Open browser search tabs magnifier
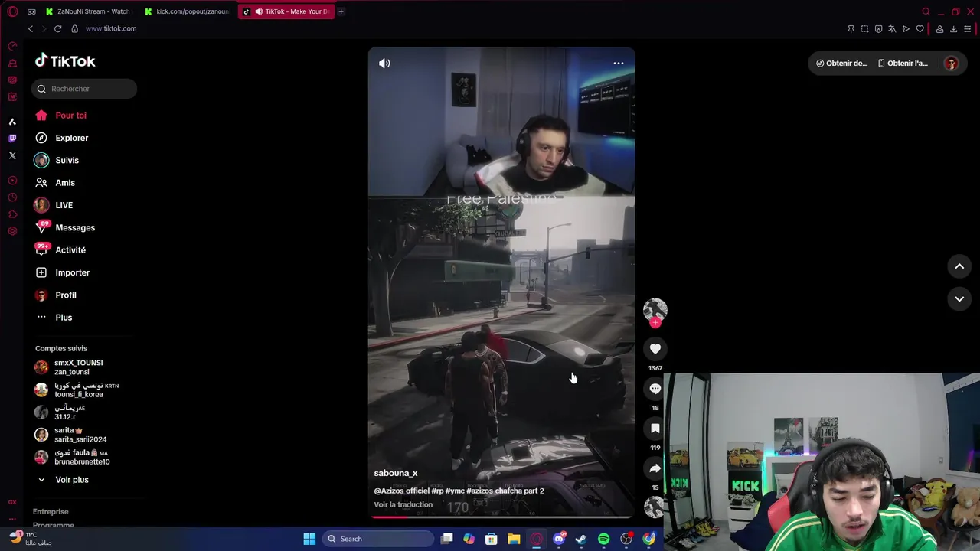The width and height of the screenshot is (980, 551). click(926, 11)
